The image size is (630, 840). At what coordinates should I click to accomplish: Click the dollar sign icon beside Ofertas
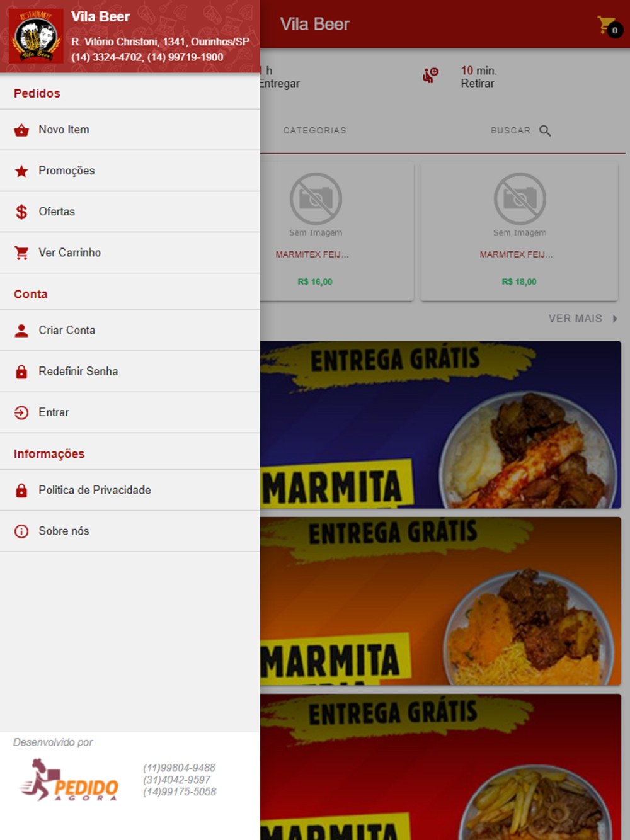click(x=21, y=212)
